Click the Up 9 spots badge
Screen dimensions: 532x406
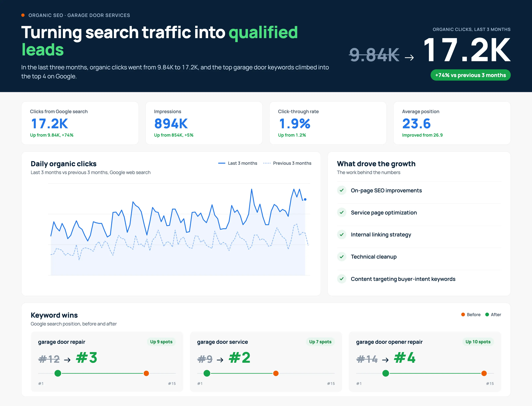click(161, 342)
